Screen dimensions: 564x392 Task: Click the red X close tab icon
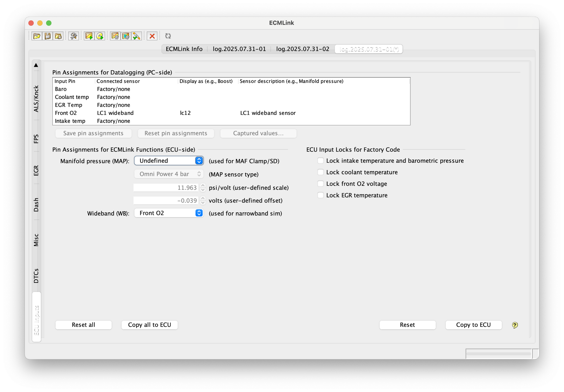tap(152, 36)
